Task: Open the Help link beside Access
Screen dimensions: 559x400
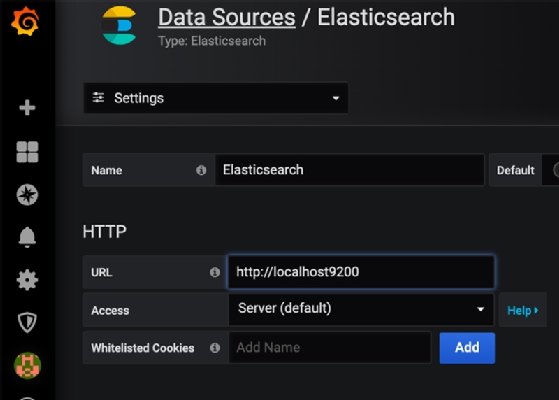Action: click(523, 310)
